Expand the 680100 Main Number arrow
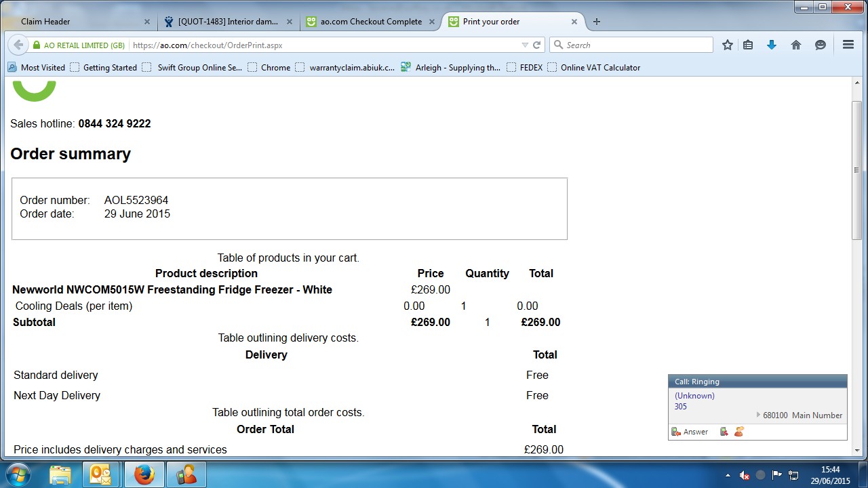Image resolution: width=868 pixels, height=488 pixels. (x=758, y=415)
